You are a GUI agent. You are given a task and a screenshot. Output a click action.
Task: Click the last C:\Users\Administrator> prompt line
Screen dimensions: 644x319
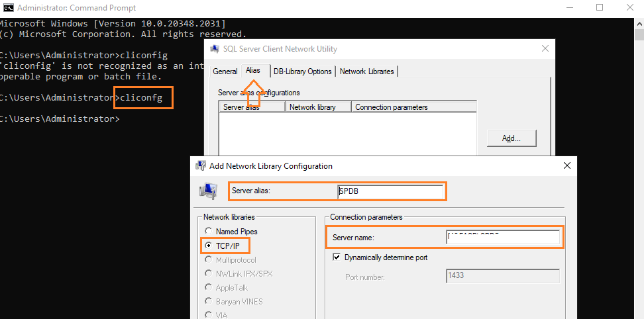(x=60, y=119)
